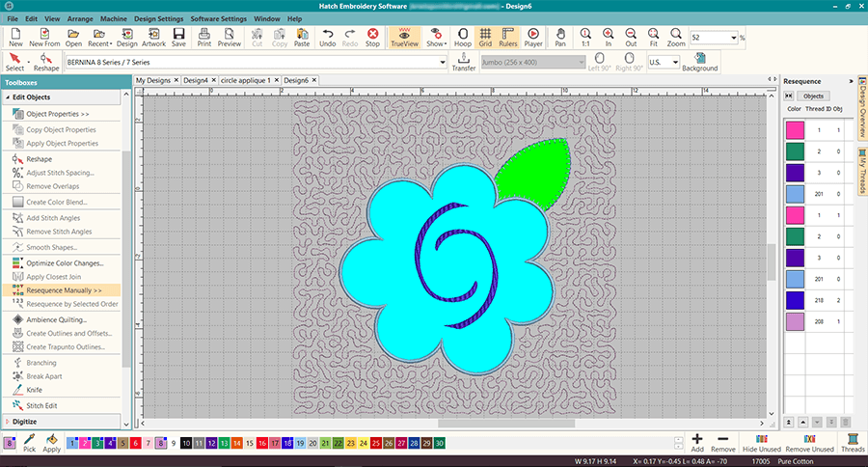Screen dimensions: 868x467
Task: Toggle the Grid display
Action: pyautogui.click(x=486, y=38)
